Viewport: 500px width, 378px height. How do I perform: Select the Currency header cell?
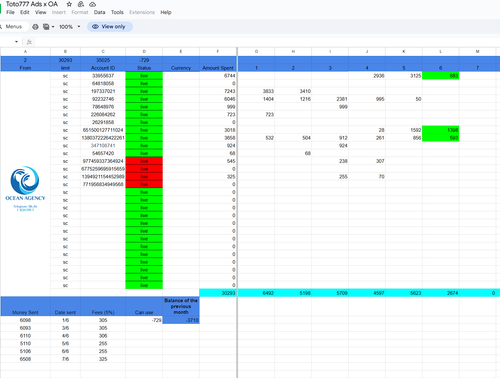point(181,68)
